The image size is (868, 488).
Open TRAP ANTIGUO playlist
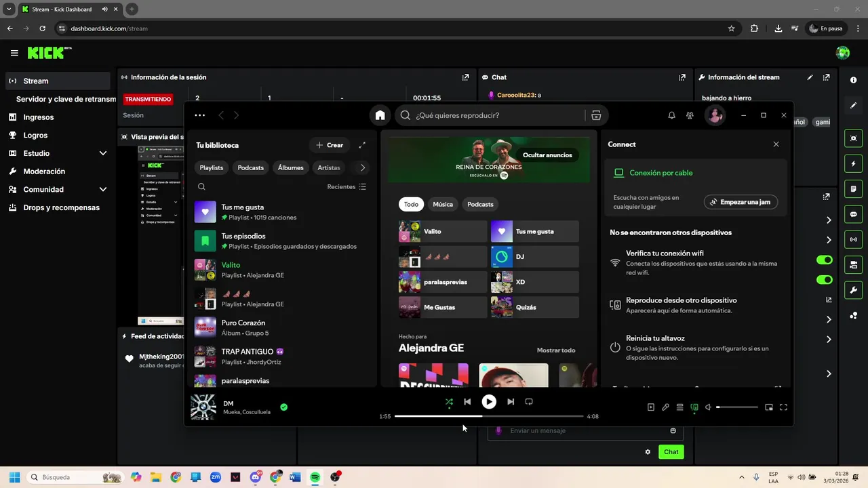pos(281,357)
